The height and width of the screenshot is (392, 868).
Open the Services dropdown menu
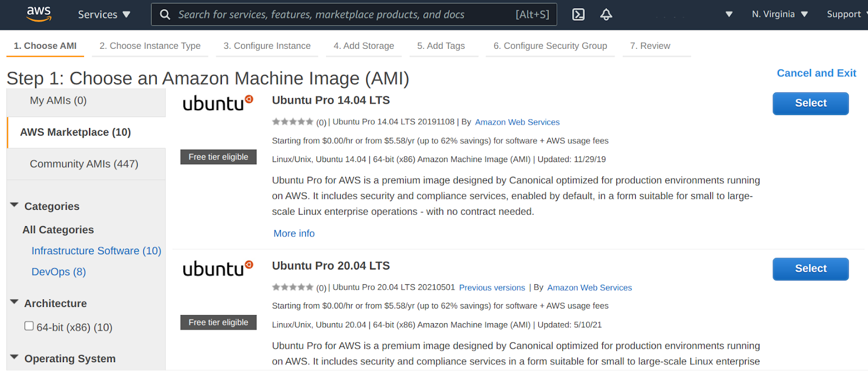pos(104,15)
